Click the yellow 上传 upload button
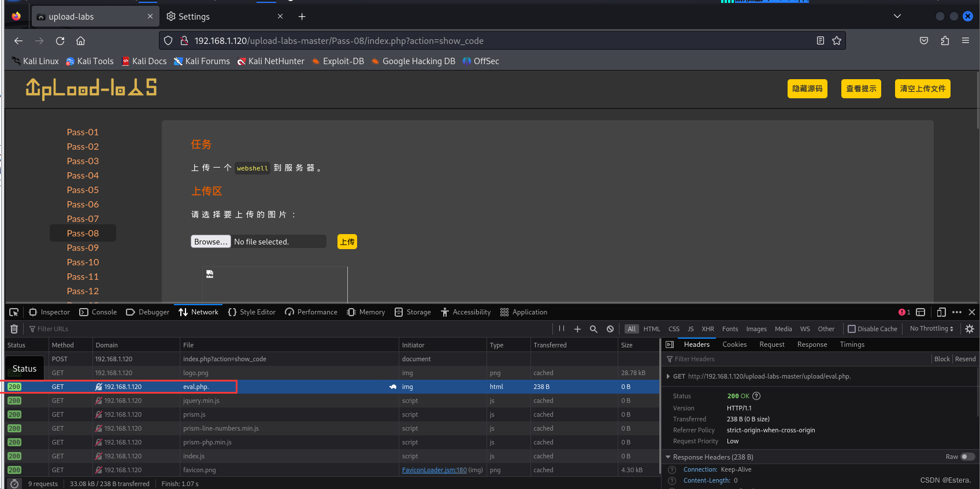The width and height of the screenshot is (980, 489). 347,242
